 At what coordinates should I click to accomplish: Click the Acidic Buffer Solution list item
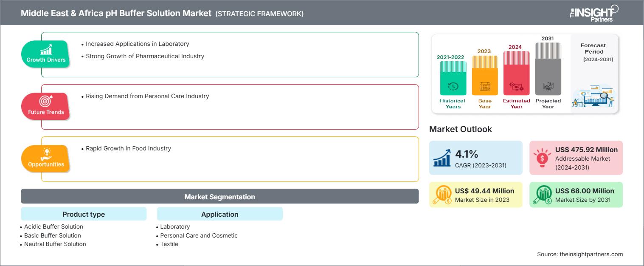coord(53,227)
